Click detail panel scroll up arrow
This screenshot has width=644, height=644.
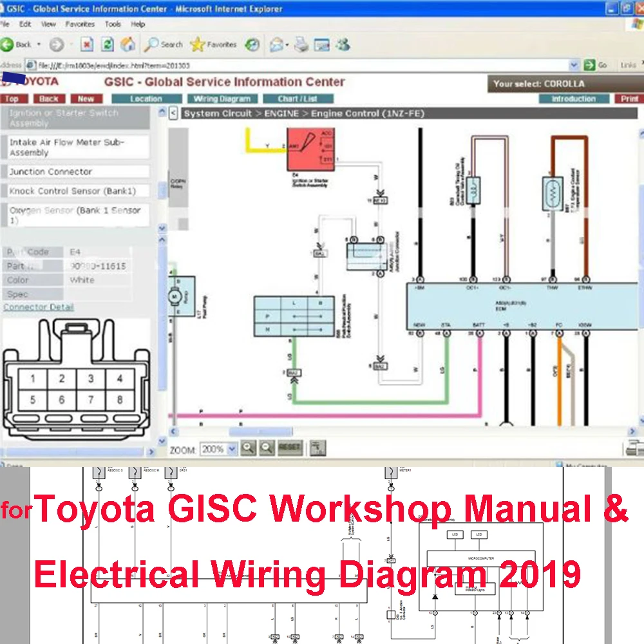[162, 239]
